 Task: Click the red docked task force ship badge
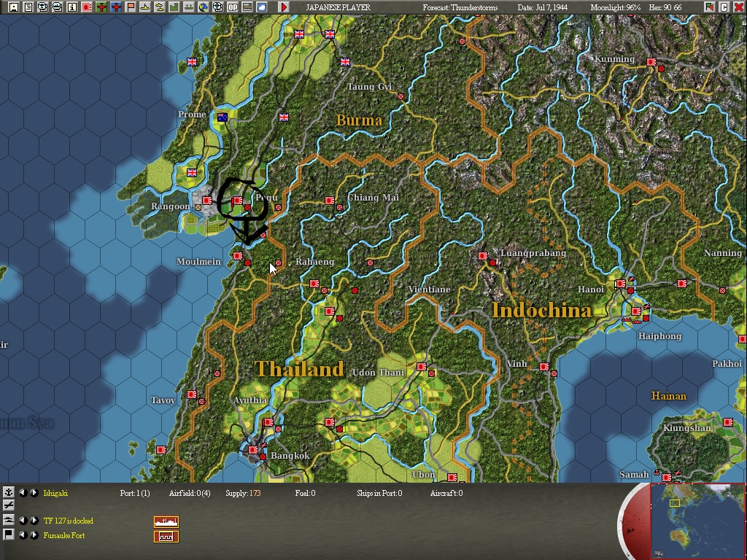click(166, 521)
